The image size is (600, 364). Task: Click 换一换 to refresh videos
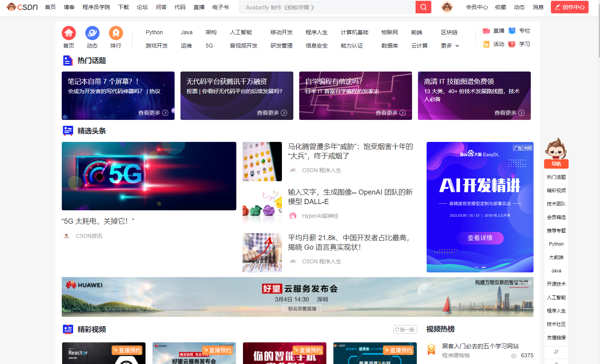tap(405, 329)
